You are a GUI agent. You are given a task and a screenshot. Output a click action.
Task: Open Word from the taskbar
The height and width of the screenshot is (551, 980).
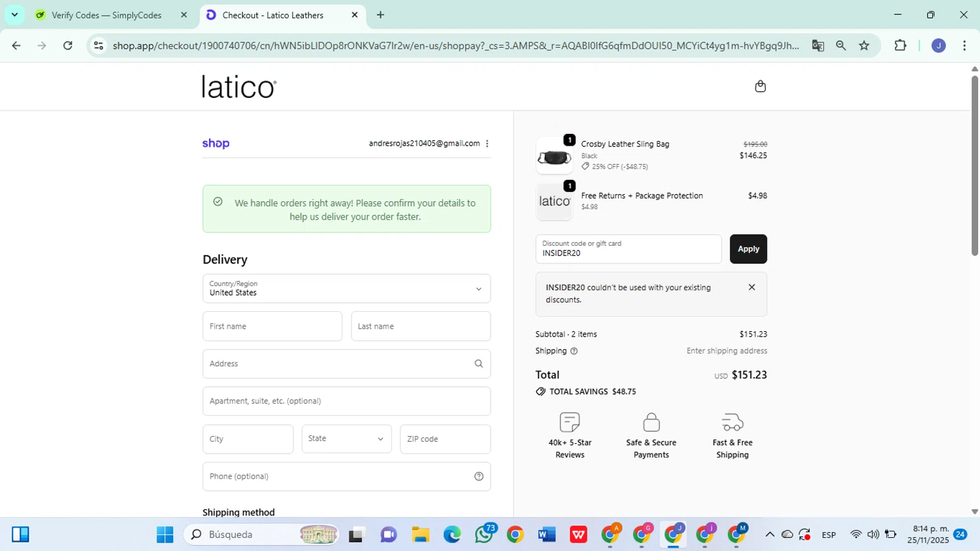[x=547, y=535]
